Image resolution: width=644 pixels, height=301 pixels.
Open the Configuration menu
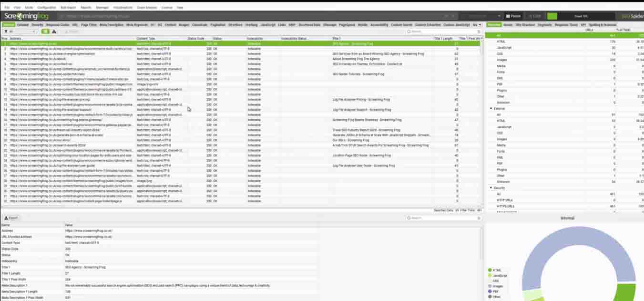pyautogui.click(x=46, y=8)
